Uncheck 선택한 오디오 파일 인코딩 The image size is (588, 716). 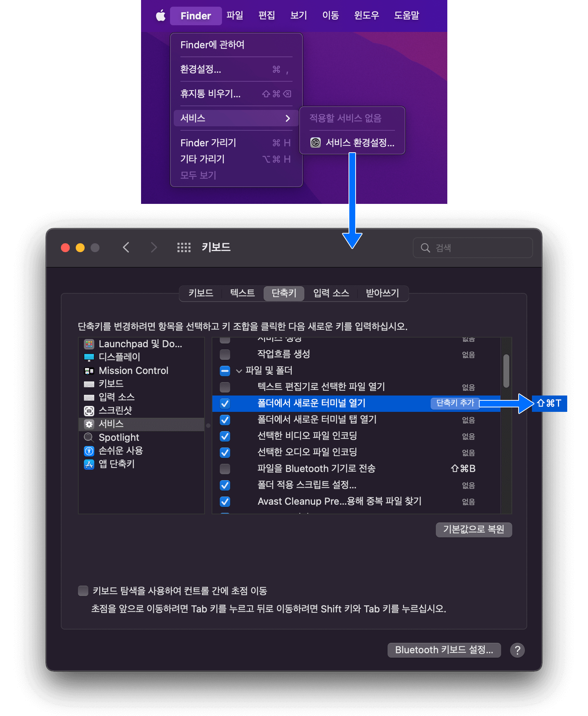(x=225, y=452)
